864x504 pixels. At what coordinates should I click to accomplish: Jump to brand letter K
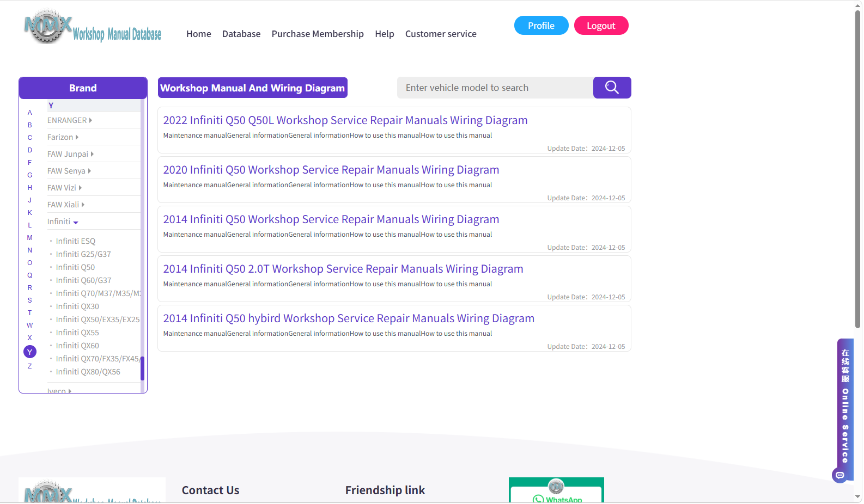click(x=30, y=213)
